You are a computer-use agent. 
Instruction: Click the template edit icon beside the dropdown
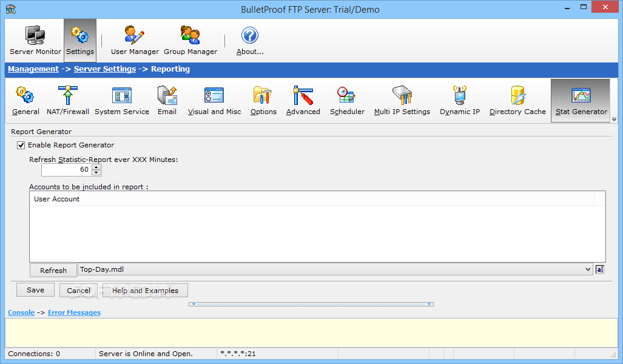[600, 269]
